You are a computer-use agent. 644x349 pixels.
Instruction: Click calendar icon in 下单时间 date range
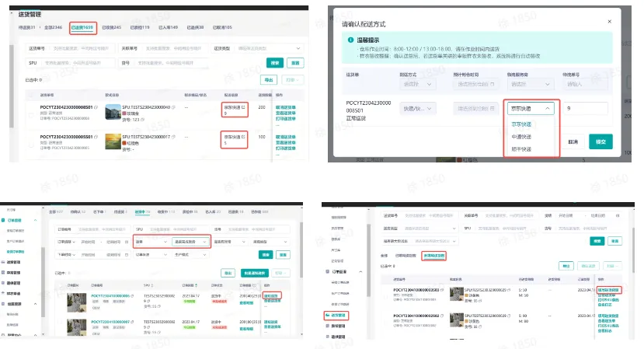tap(127, 255)
